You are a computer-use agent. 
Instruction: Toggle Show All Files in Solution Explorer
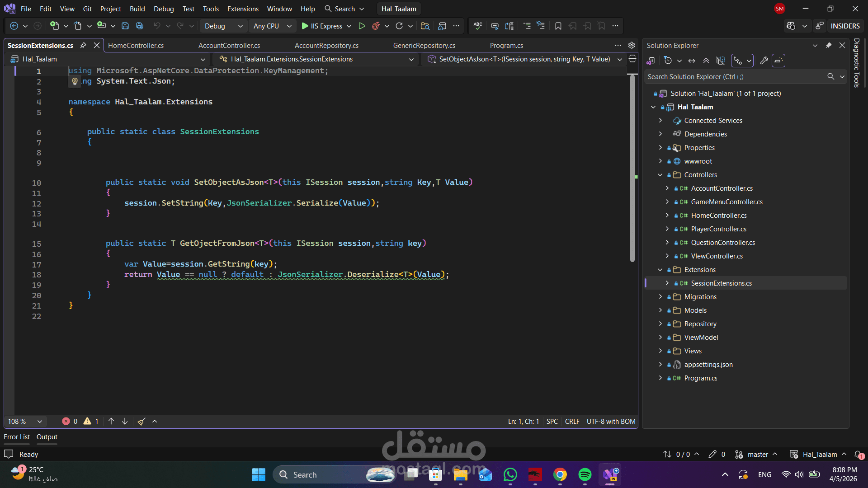point(721,61)
